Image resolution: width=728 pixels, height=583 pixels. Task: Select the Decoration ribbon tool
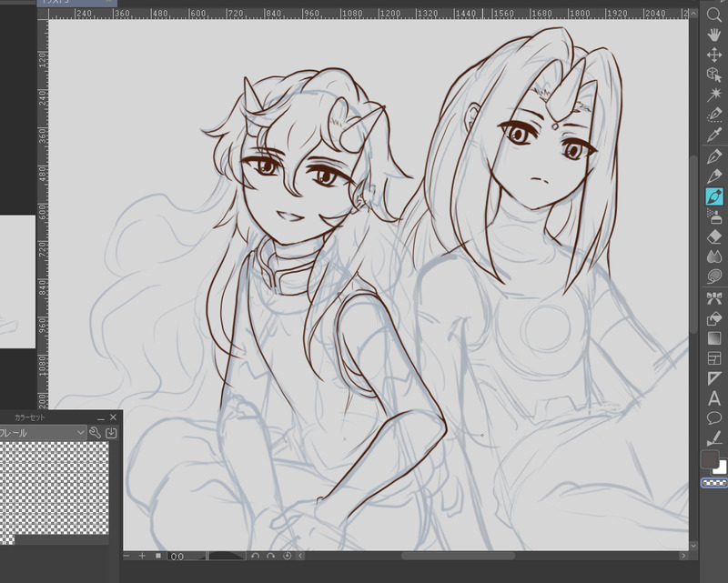coord(714,298)
